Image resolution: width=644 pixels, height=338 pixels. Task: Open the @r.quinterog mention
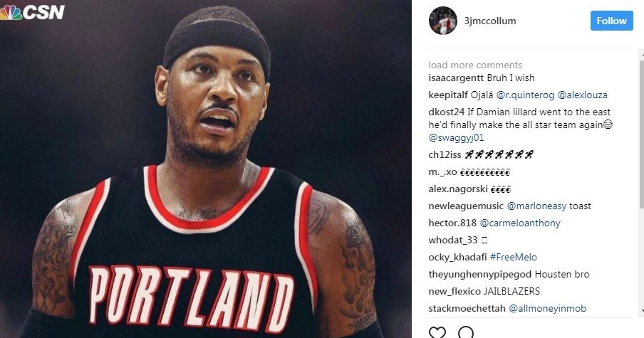pos(525,95)
